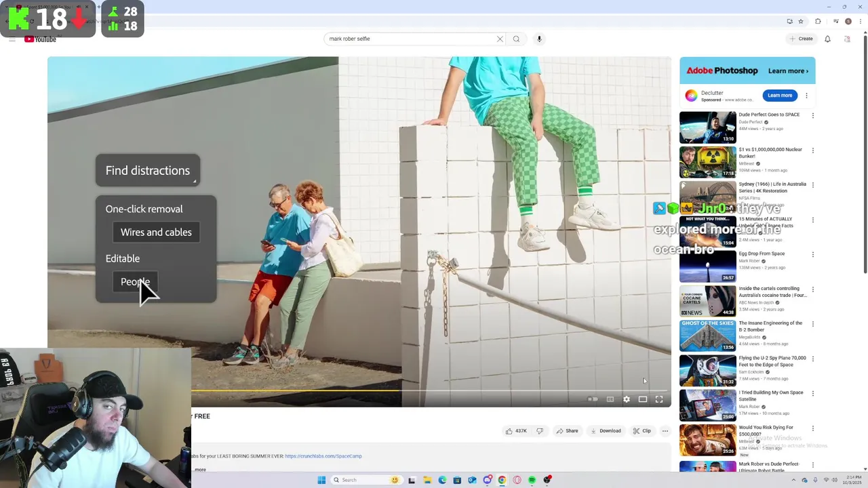868x488 pixels.
Task: Toggle the autoplay switch in the player
Action: tap(593, 399)
